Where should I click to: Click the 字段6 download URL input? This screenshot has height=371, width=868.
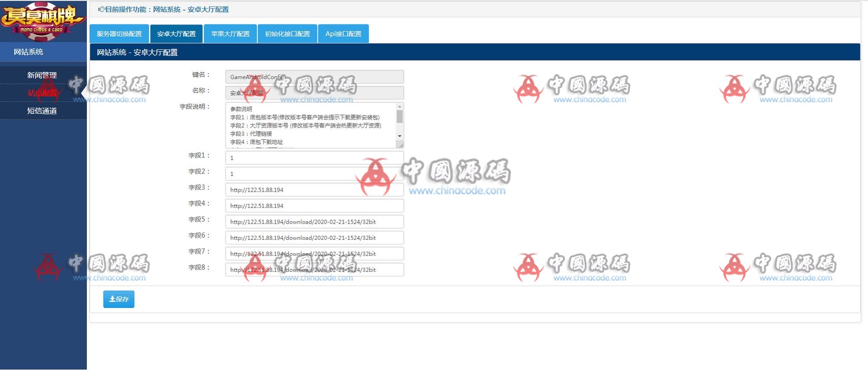click(314, 238)
